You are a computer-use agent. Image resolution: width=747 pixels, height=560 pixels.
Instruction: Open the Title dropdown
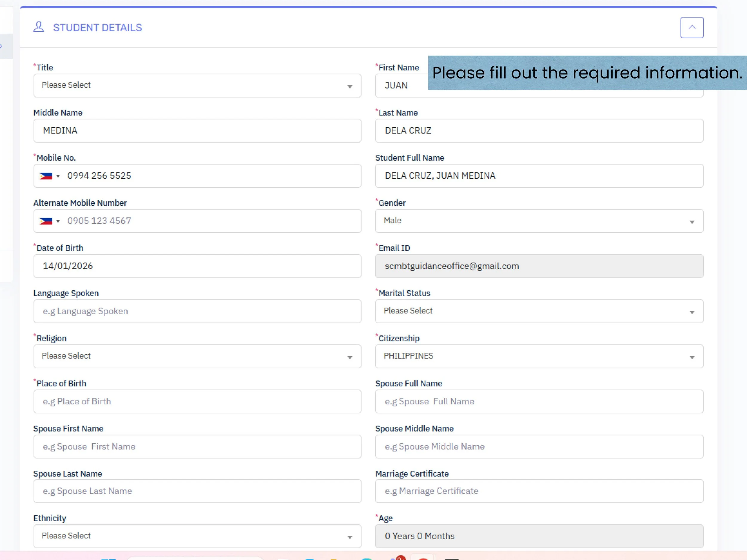(197, 85)
